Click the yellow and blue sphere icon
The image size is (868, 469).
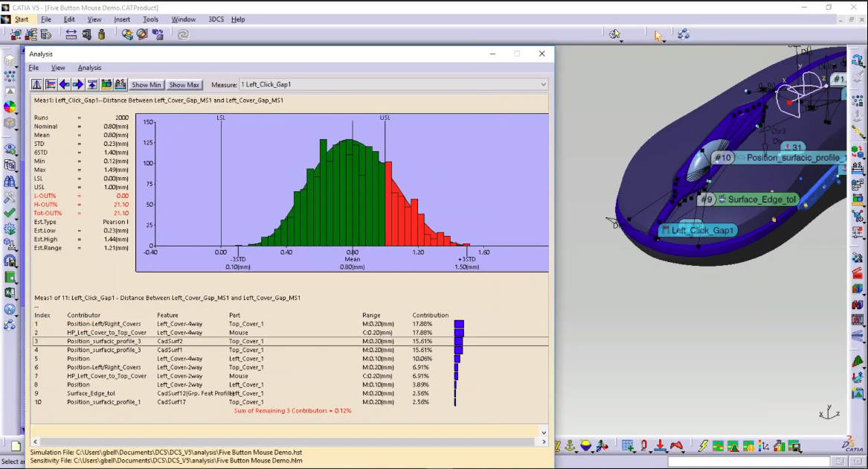[x=585, y=445]
